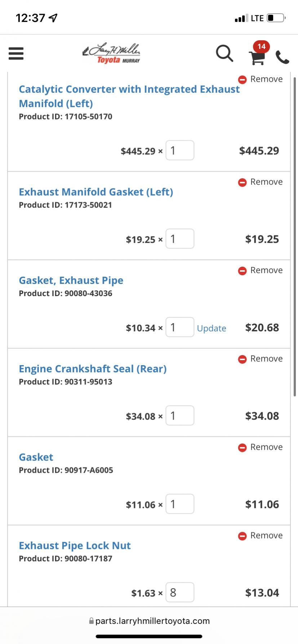Select quantity field for Exhaust Pipe Lock Nut
The width and height of the screenshot is (298, 644).
point(180,592)
